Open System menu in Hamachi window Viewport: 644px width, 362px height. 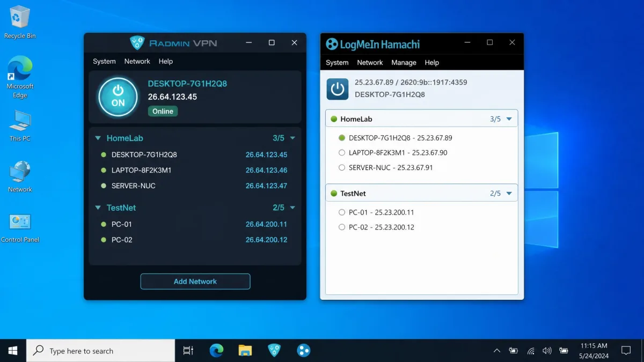click(x=337, y=62)
